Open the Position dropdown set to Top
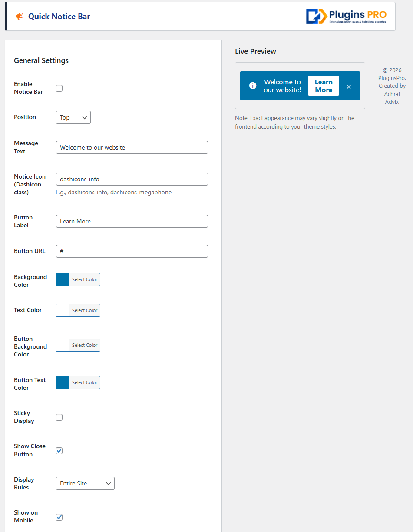413x532 pixels. click(73, 117)
